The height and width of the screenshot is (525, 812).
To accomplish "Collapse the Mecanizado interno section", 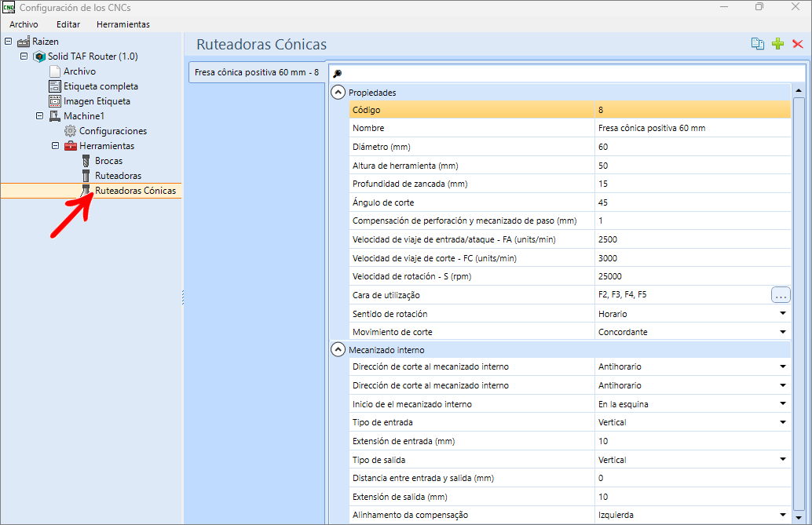I will click(x=338, y=350).
